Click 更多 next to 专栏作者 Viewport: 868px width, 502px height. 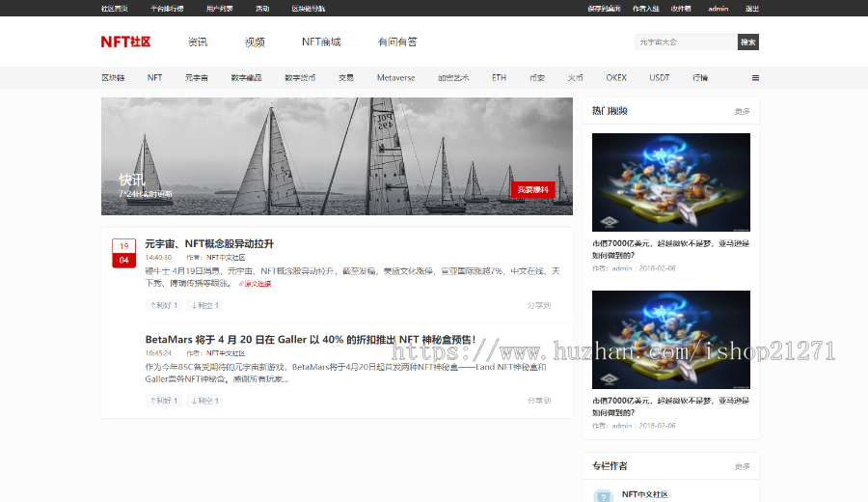[742, 466]
